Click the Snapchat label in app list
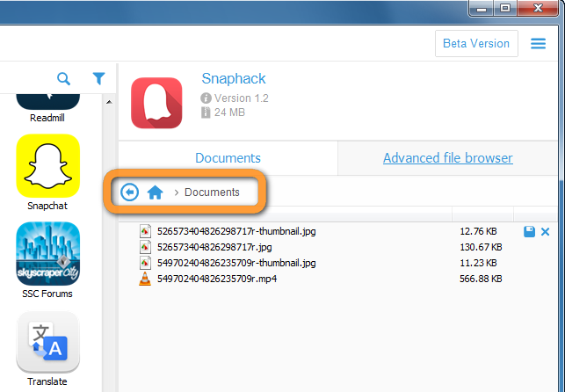Viewport: 565px width, 392px height. 47,206
